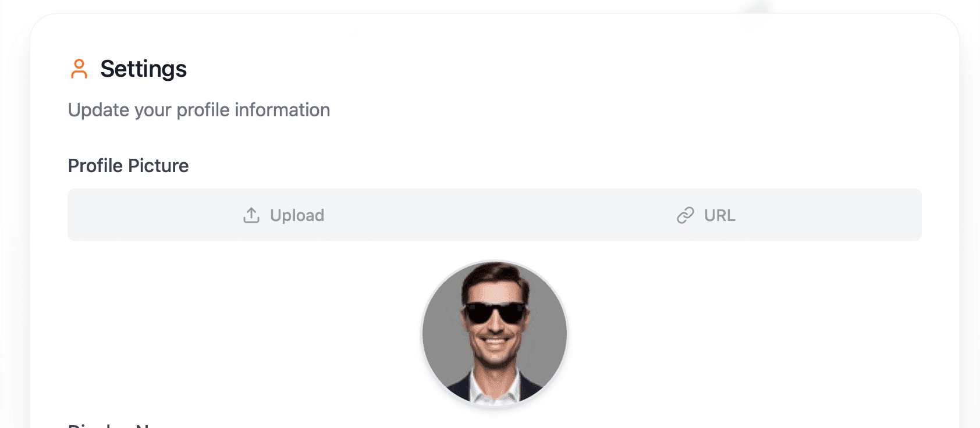Click the partially visible label at the card bottom
This screenshot has width=980, height=428.
point(111,425)
